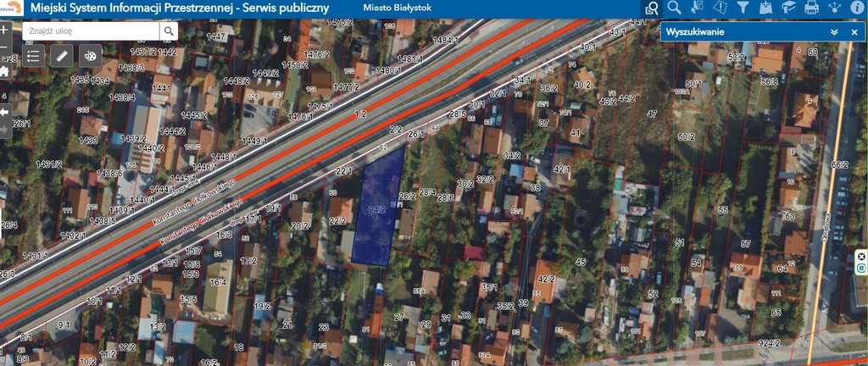Image resolution: width=868 pixels, height=366 pixels.
Task: Open the filter funnel tool
Action: [x=743, y=8]
